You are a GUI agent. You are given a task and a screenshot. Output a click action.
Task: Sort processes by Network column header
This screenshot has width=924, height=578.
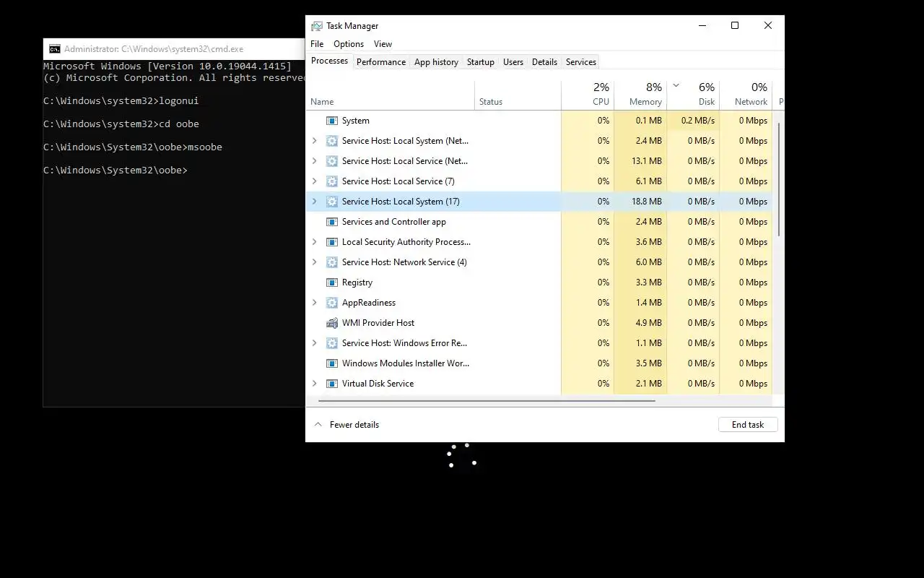746,95
